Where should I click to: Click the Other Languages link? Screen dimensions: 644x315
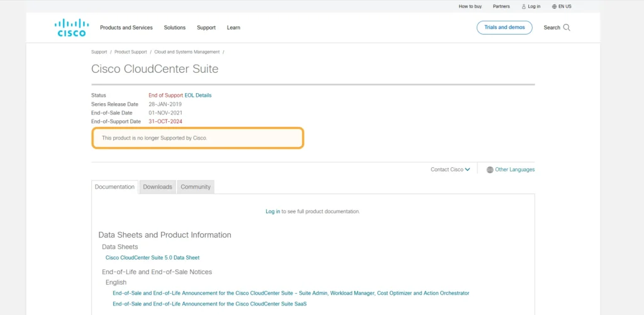point(515,170)
